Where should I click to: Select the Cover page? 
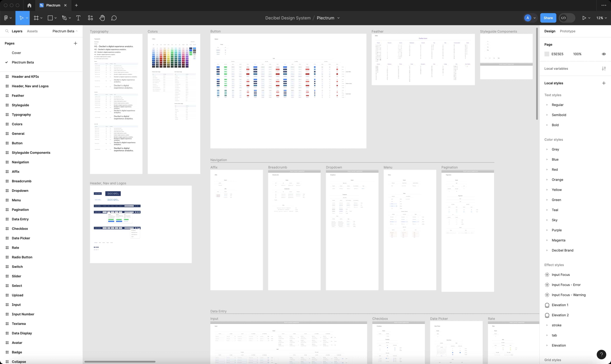coord(16,53)
